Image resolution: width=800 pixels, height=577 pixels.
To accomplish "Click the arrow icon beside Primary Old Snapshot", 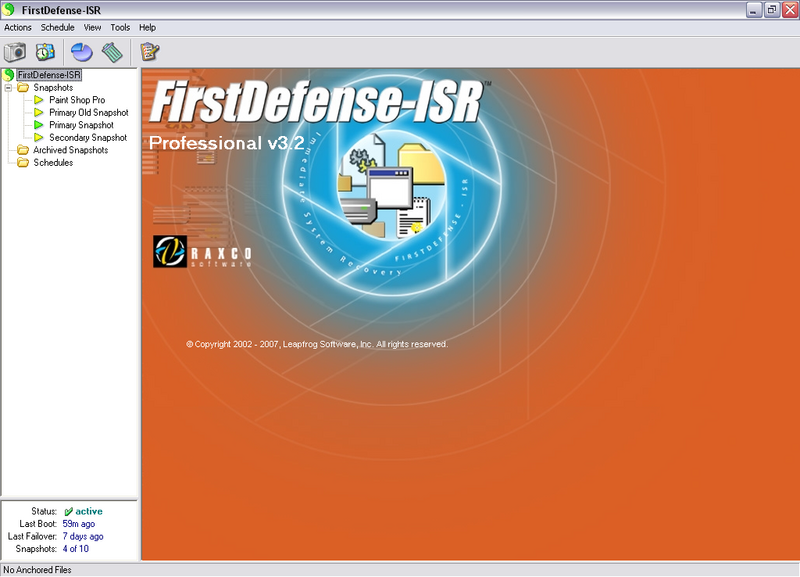I will coord(39,112).
